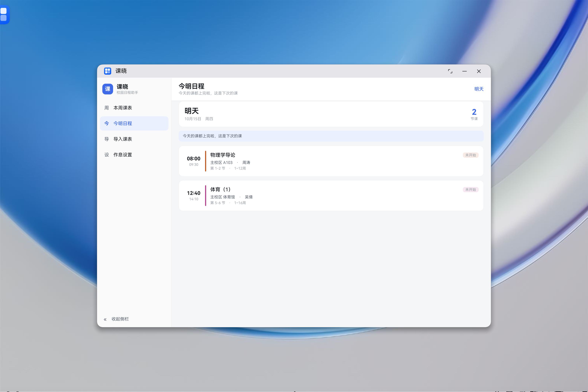
Task: Click the 12:40 start time
Action: coord(194,193)
